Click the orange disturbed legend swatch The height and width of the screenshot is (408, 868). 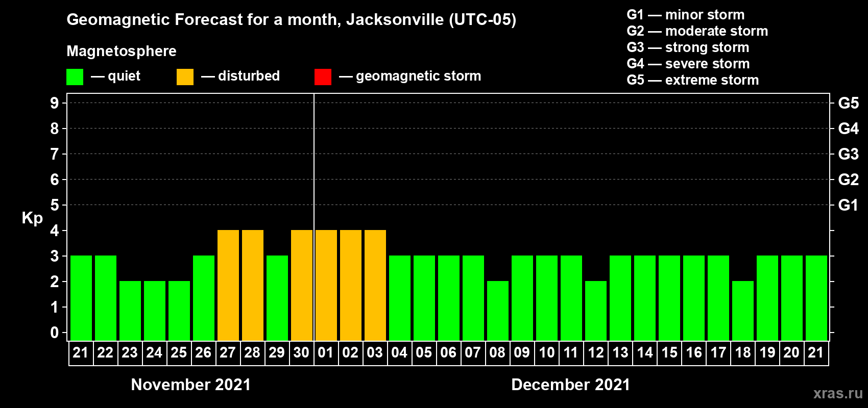(185, 77)
